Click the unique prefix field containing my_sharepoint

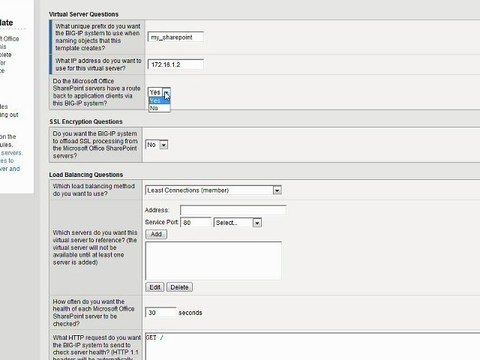pyautogui.click(x=175, y=37)
